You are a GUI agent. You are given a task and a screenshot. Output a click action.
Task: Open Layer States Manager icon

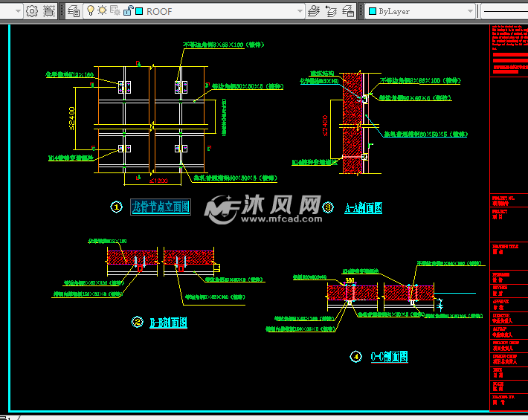[x=348, y=11]
